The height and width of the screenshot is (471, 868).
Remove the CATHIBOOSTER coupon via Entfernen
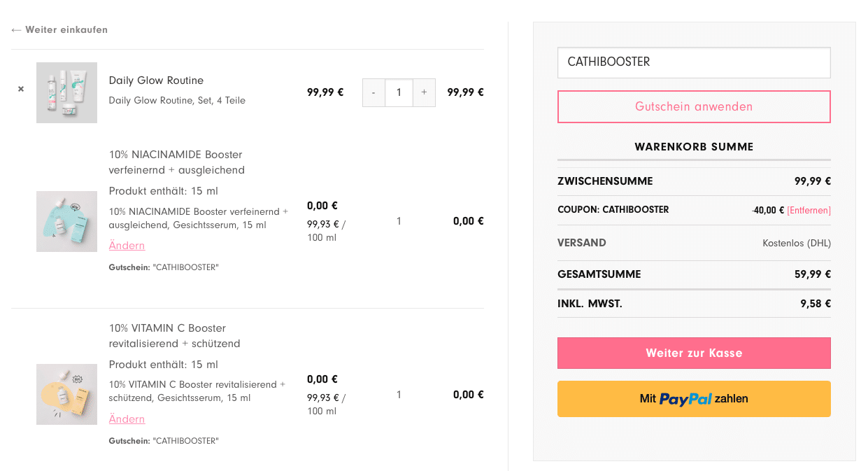tap(809, 210)
